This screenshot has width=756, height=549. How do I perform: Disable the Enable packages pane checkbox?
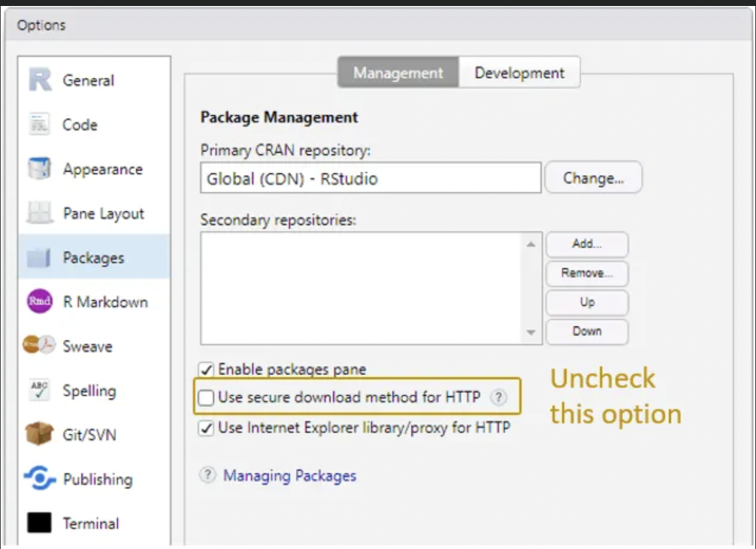coord(206,370)
